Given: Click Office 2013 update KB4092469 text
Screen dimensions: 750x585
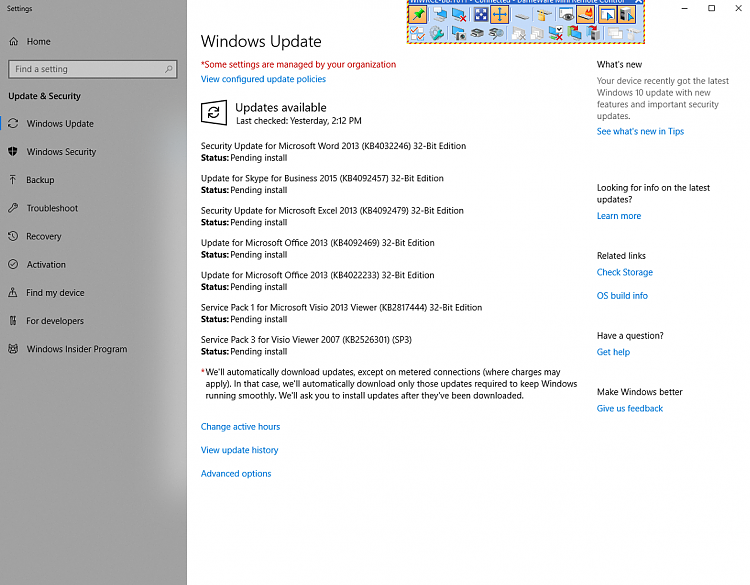Looking at the screenshot, I should 318,243.
